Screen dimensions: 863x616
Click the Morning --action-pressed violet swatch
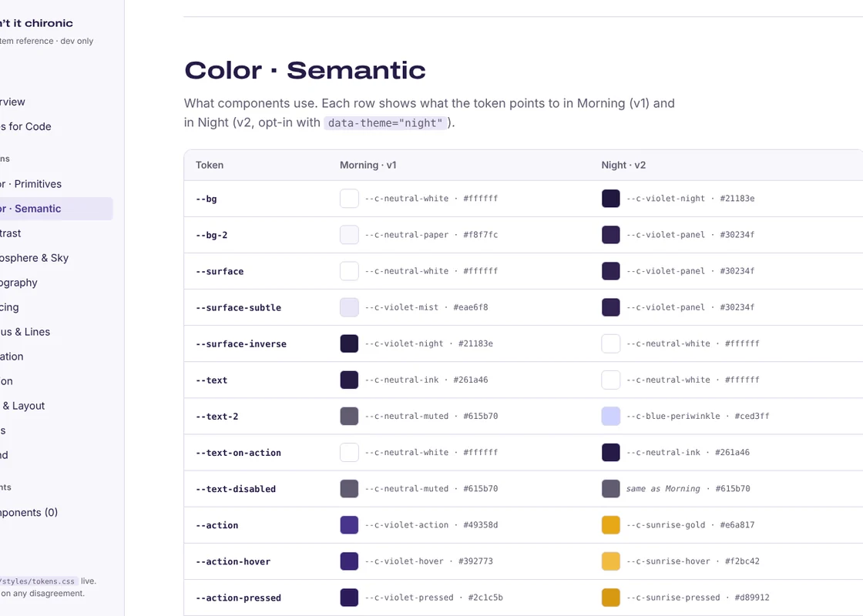tap(349, 598)
